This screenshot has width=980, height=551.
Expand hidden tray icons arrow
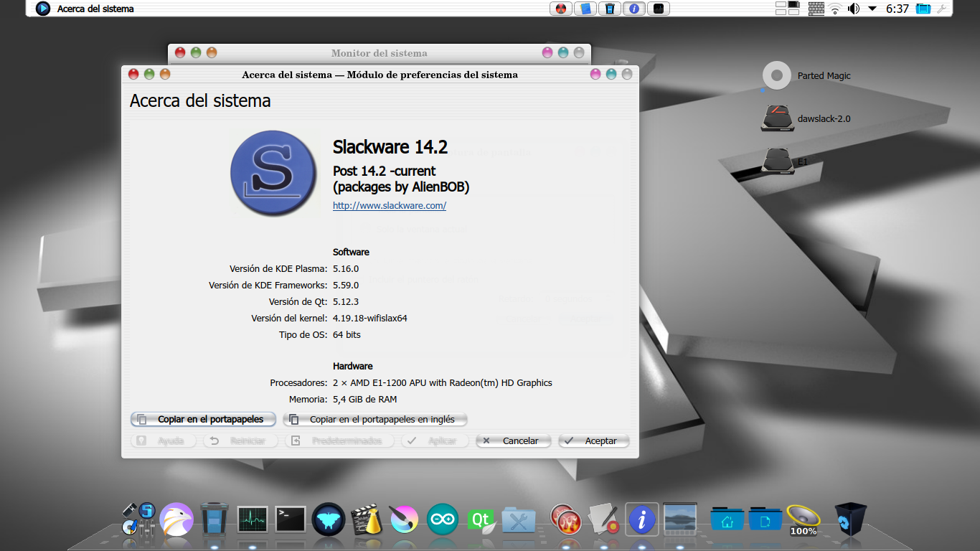[x=872, y=9]
